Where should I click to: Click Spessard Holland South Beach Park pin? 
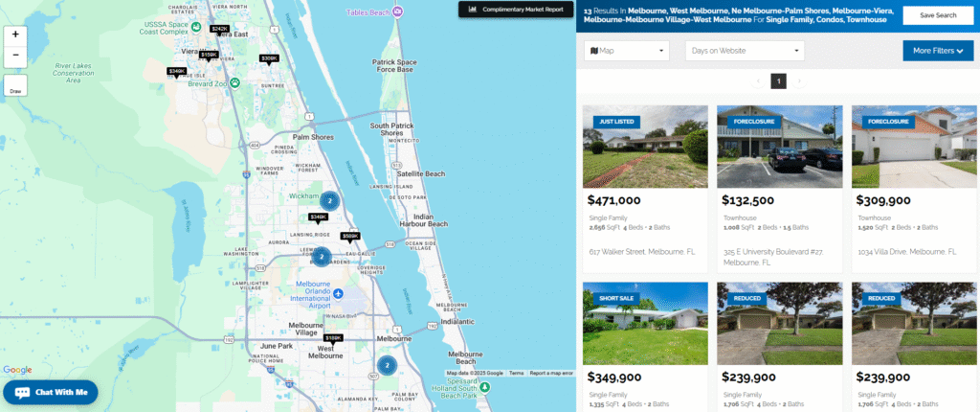[485, 387]
